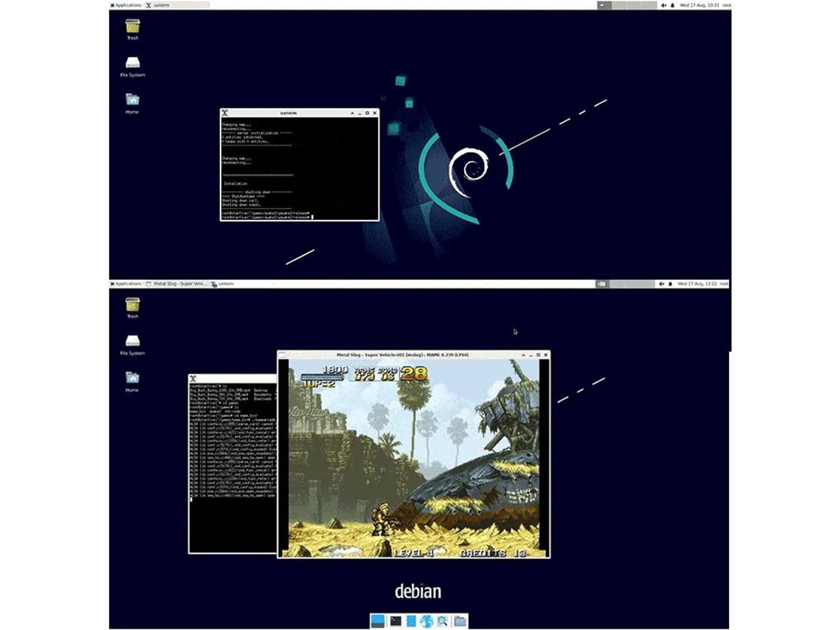The width and height of the screenshot is (840, 630).
Task: Open the file manager from the dock
Action: tap(411, 621)
